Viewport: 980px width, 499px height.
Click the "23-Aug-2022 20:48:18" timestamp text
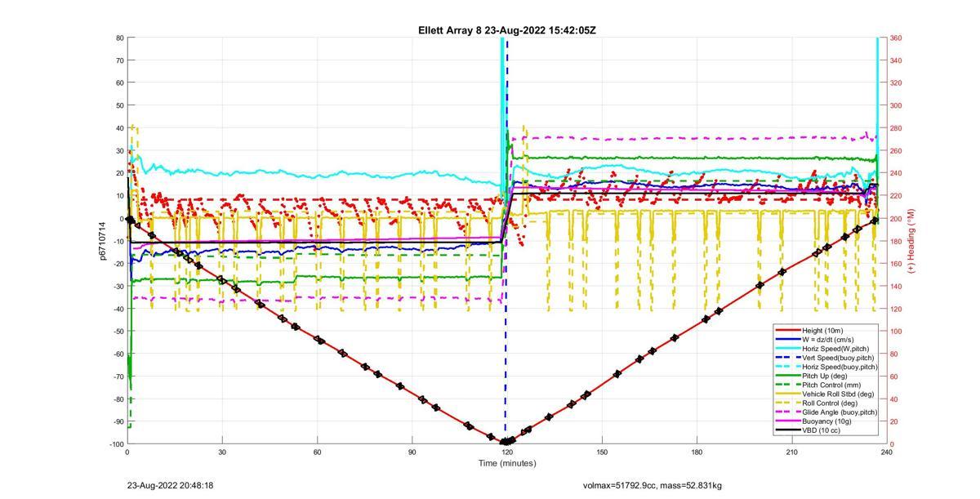click(x=171, y=485)
